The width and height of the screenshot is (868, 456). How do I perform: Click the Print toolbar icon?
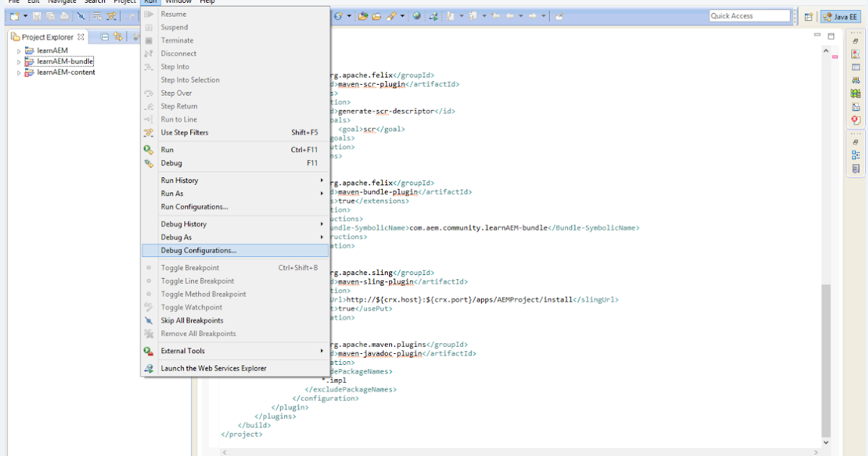[x=62, y=16]
